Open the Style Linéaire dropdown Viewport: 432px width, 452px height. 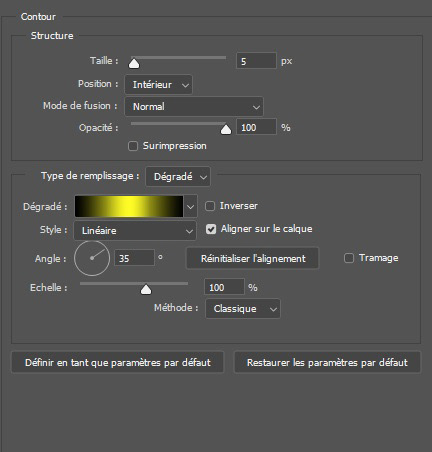click(135, 231)
